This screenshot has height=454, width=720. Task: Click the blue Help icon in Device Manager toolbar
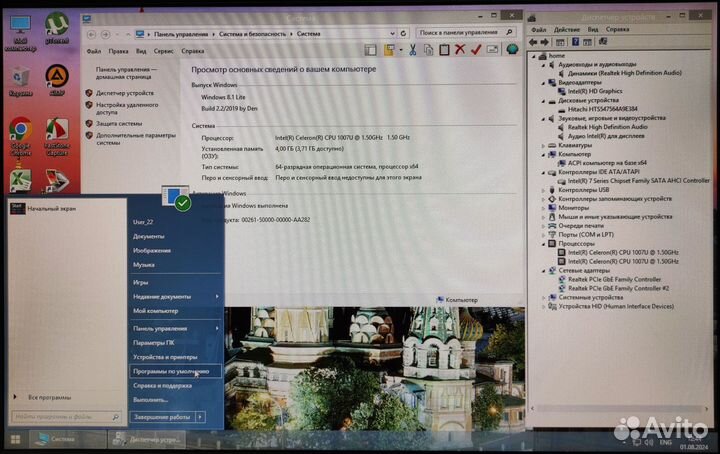point(575,42)
